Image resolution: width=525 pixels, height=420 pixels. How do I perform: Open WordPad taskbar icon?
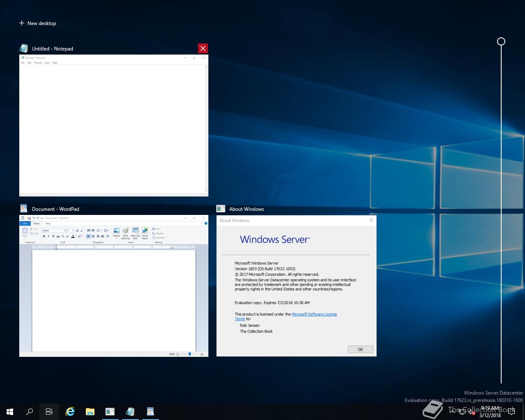(x=151, y=412)
